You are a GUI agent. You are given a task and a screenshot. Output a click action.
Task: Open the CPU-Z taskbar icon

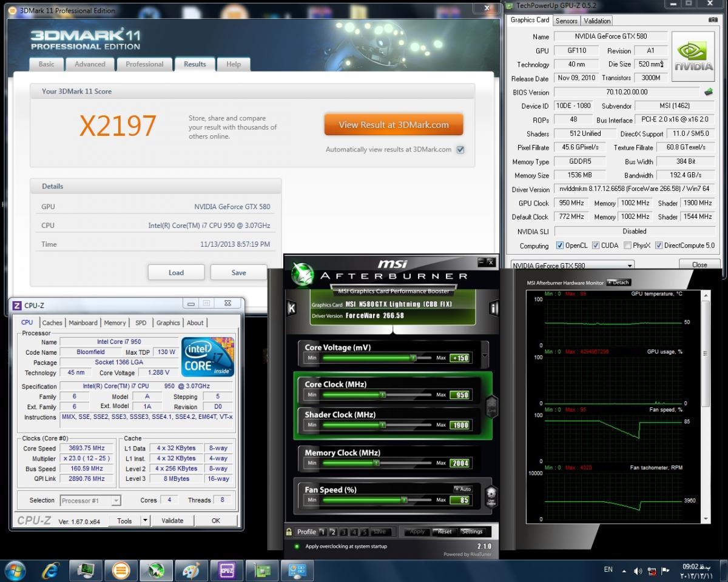pos(226,570)
